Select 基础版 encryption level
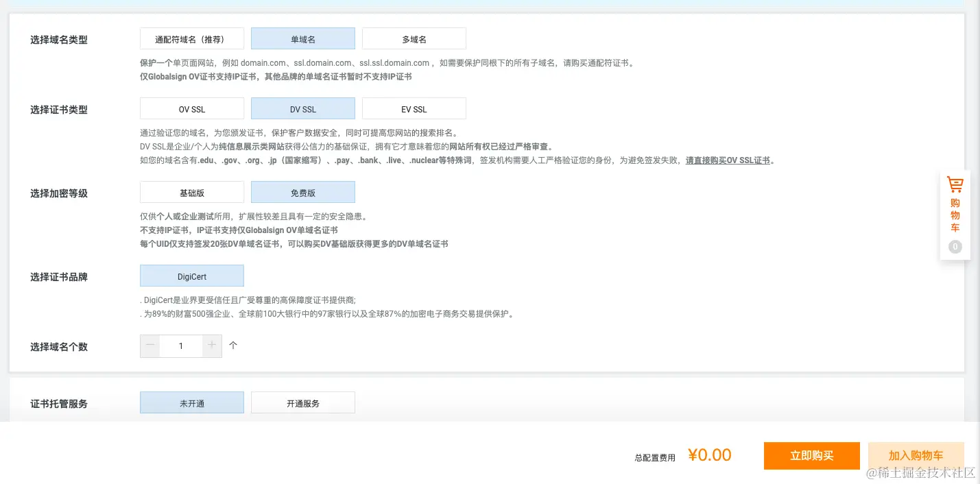980x484 pixels. coord(192,192)
